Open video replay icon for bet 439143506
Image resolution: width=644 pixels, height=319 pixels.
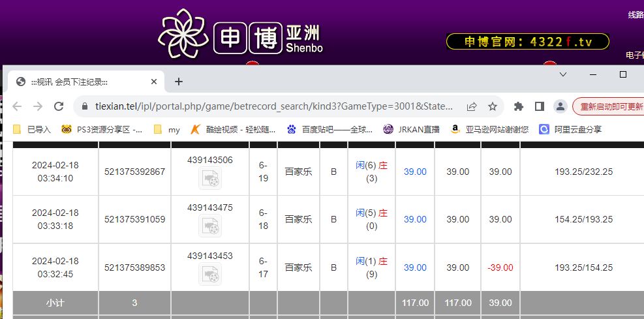pyautogui.click(x=210, y=178)
